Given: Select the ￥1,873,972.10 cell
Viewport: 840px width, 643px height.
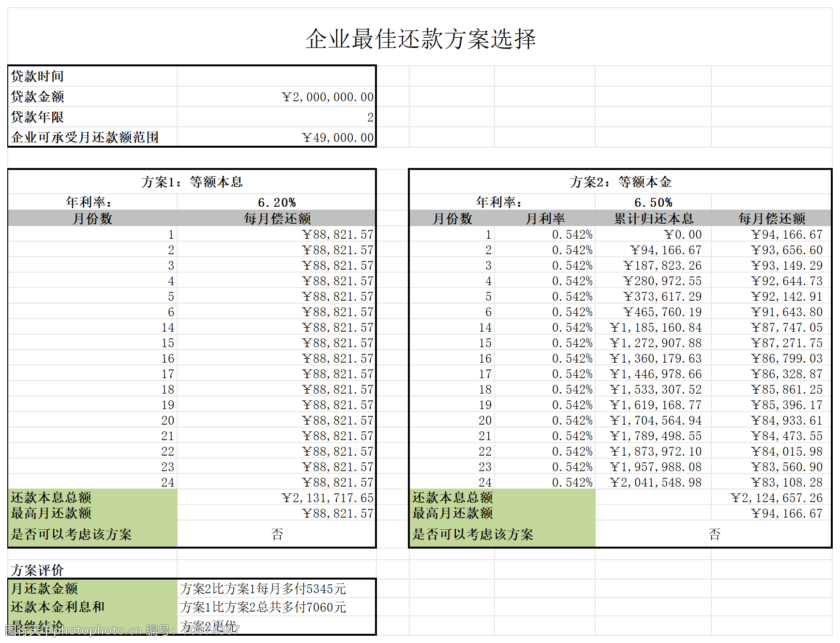Looking at the screenshot, I should tap(653, 452).
